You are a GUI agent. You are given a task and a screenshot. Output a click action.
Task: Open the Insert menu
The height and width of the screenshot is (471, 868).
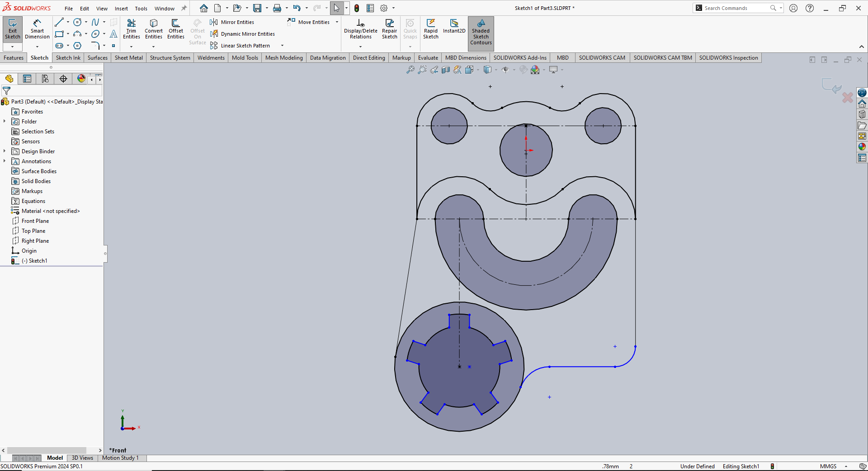point(121,9)
